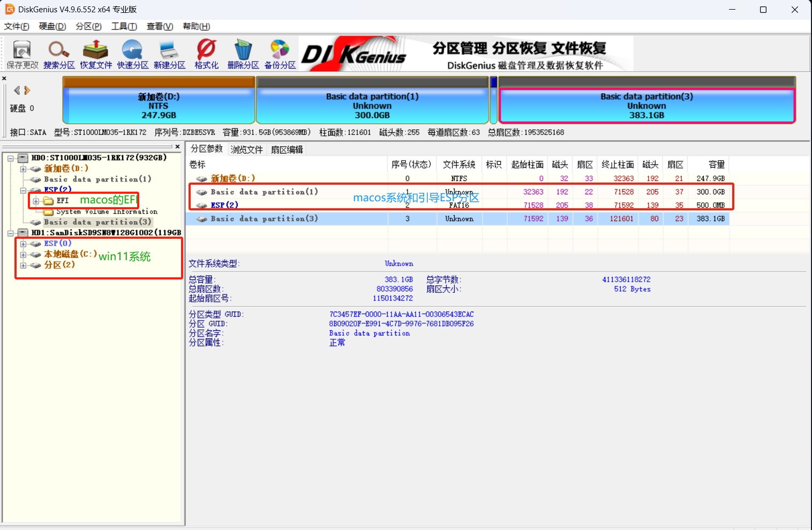812x530 pixels.
Task: Click the DiskGenius title bar app icon
Action: pos(9,9)
